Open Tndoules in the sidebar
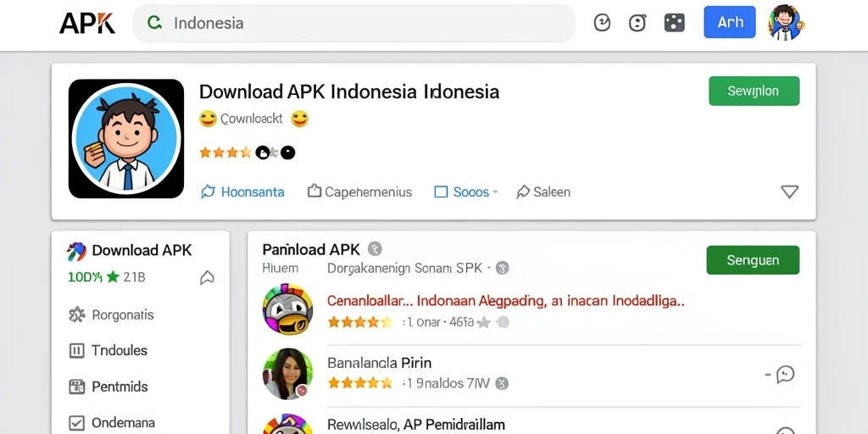 point(108,350)
